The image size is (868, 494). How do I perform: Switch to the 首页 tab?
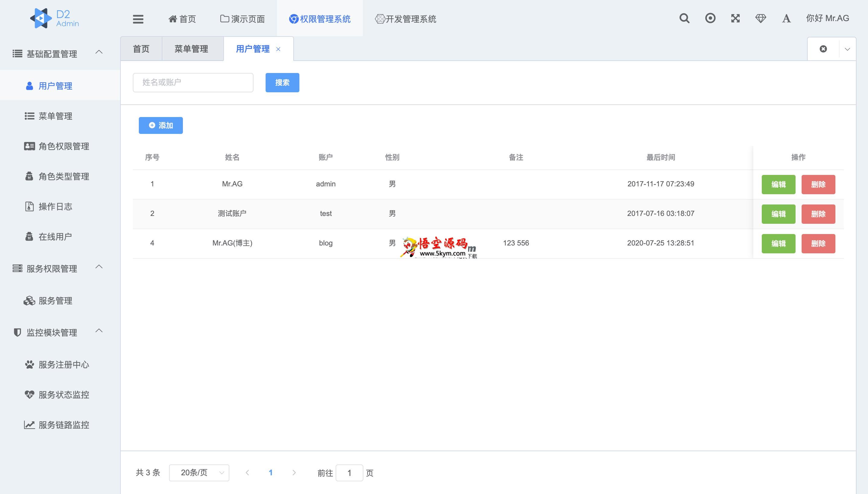point(141,49)
